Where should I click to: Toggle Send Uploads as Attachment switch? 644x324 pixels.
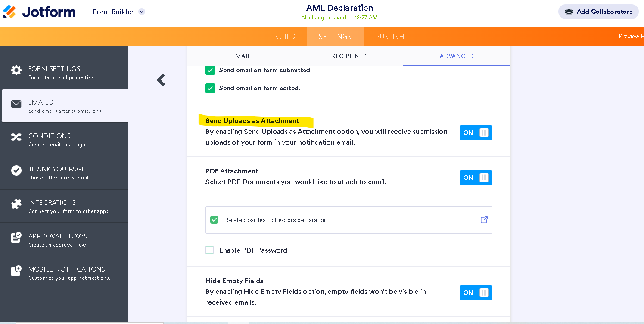(x=476, y=133)
